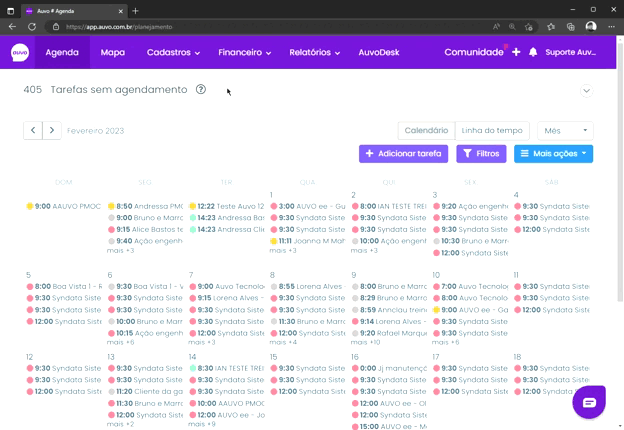The width and height of the screenshot is (624, 430).
Task: Go to previous month arrow
Action: (33, 130)
